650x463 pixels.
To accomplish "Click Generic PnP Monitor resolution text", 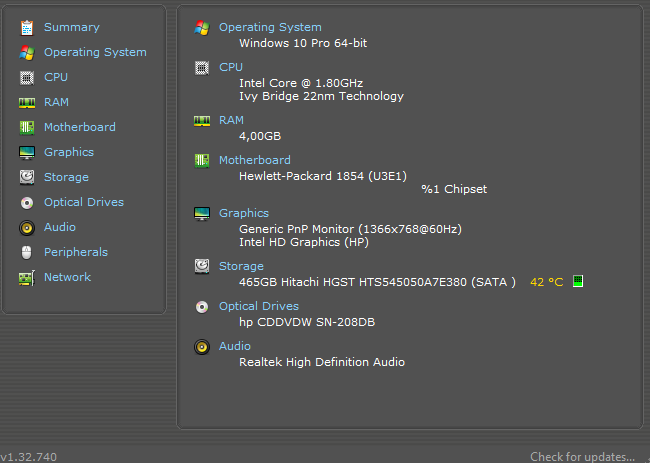I will pos(350,229).
